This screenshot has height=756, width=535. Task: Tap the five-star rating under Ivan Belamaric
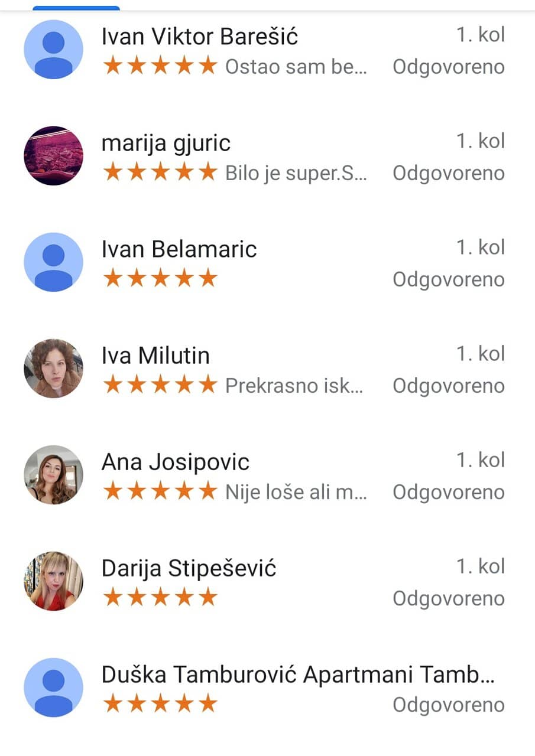click(160, 279)
